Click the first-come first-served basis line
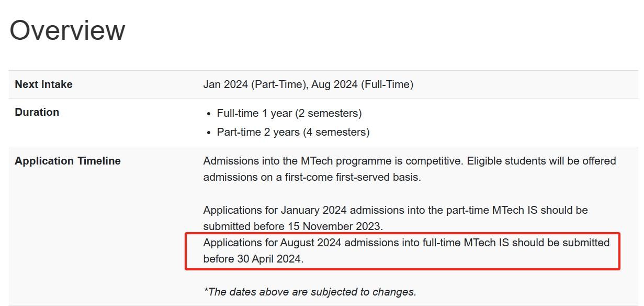Screen dimensions: 644x306 tap(312, 177)
